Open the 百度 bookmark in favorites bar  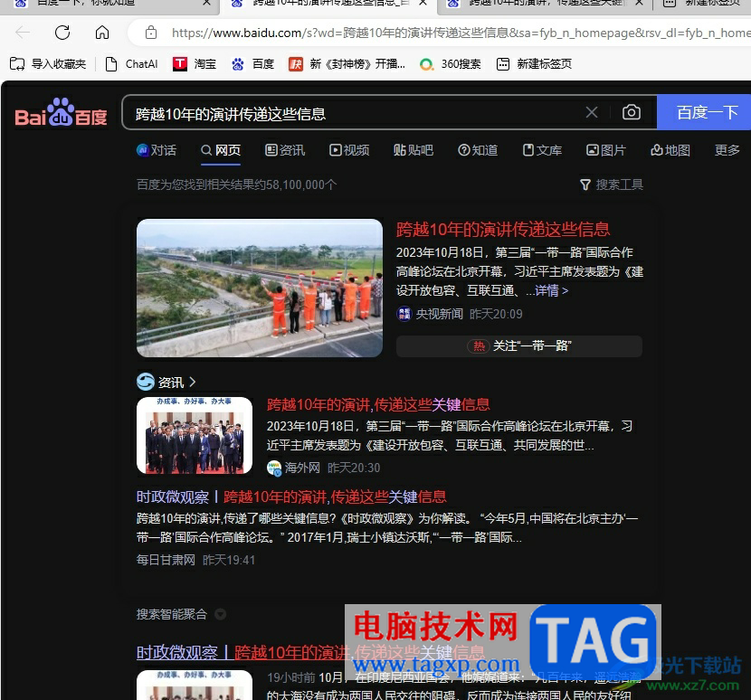click(x=252, y=63)
